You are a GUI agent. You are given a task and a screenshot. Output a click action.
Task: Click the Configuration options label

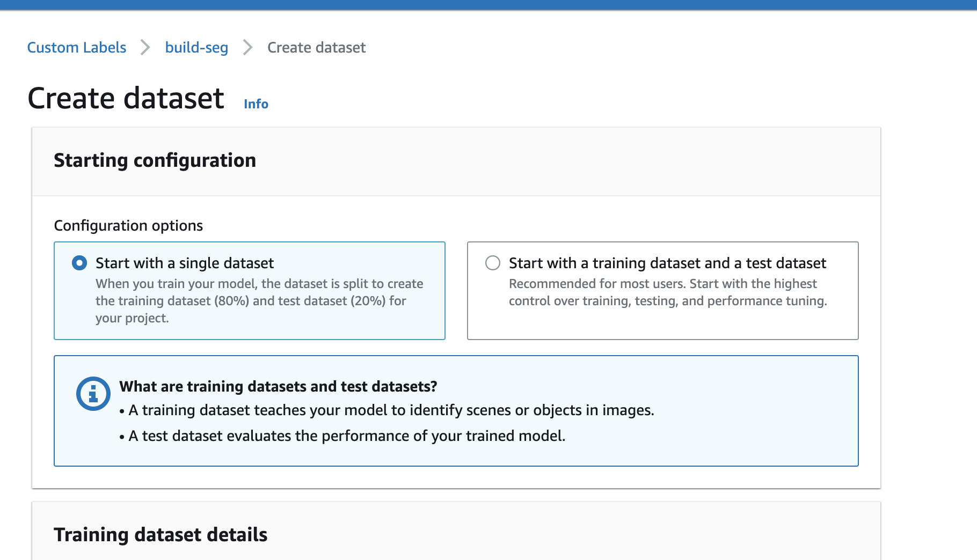pyautogui.click(x=128, y=226)
